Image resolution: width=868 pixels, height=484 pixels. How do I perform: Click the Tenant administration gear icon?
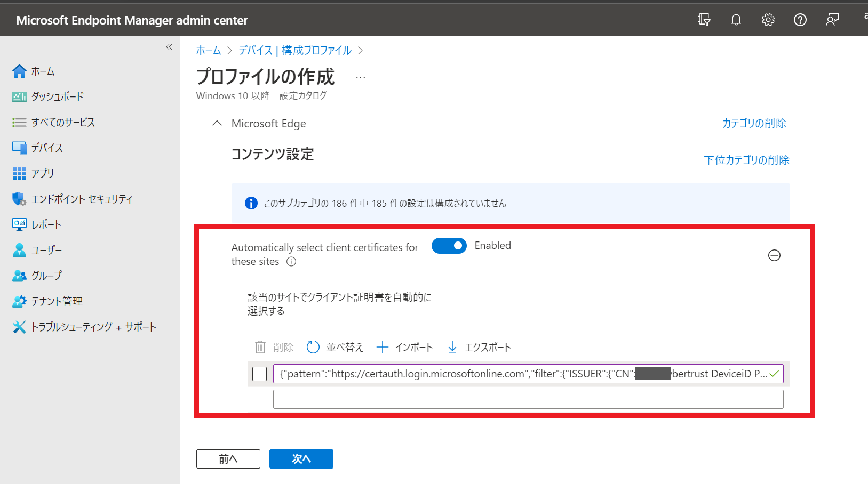pyautogui.click(x=19, y=301)
